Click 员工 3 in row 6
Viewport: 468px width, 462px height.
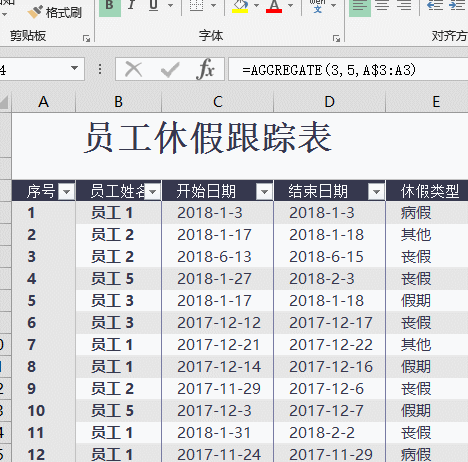(118, 323)
